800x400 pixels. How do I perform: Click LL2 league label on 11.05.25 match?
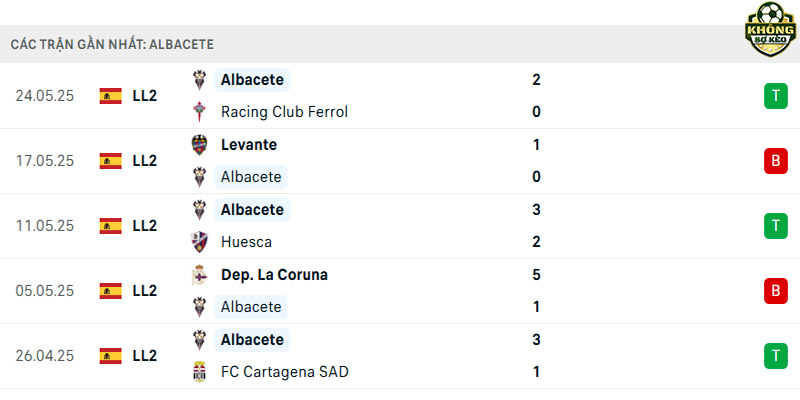145,226
